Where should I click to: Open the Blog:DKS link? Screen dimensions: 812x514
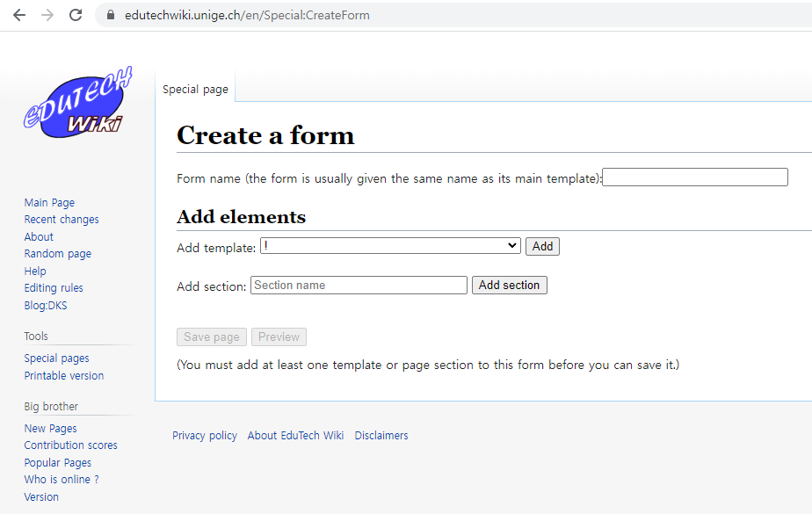[x=45, y=306]
